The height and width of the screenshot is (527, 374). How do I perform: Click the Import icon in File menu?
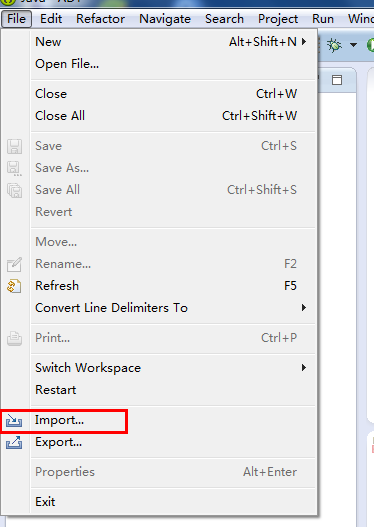[x=14, y=421]
